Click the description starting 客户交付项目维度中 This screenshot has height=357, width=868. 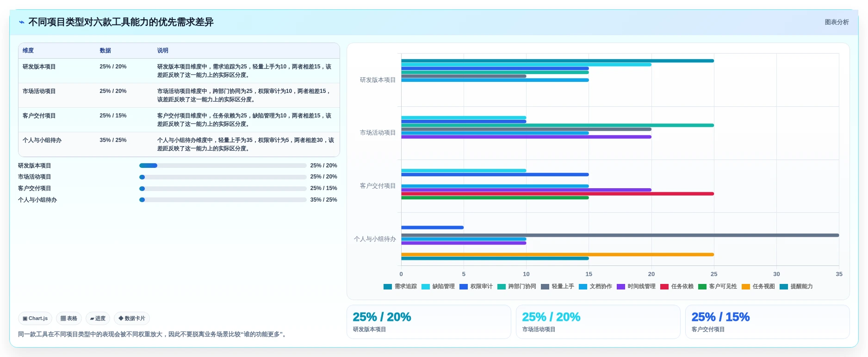click(245, 120)
